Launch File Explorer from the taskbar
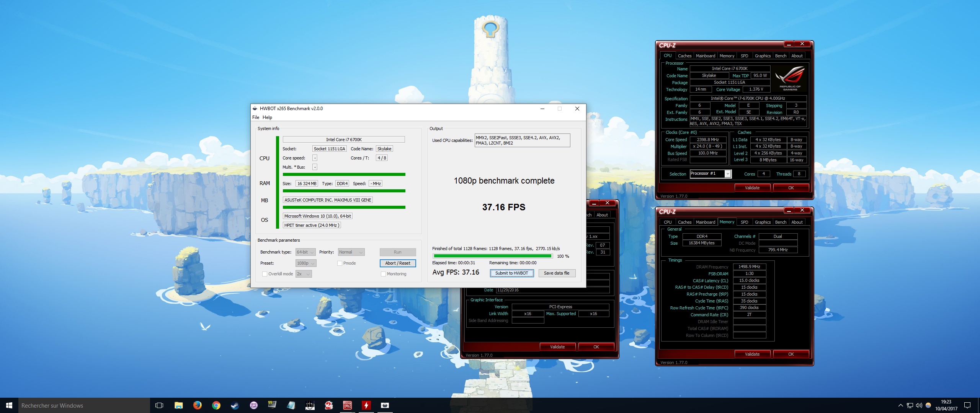Image resolution: width=980 pixels, height=413 pixels. pos(178,405)
